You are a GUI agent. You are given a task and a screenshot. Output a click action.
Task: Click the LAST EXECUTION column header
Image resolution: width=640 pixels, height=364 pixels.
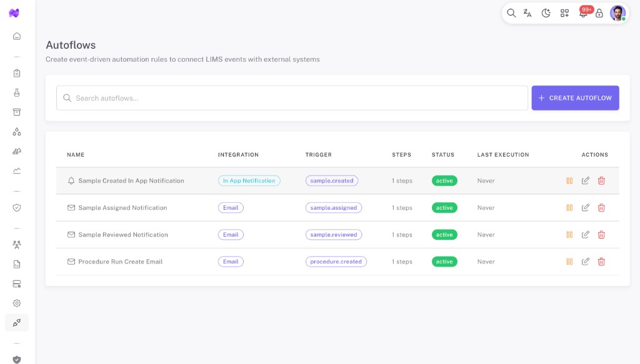point(503,154)
